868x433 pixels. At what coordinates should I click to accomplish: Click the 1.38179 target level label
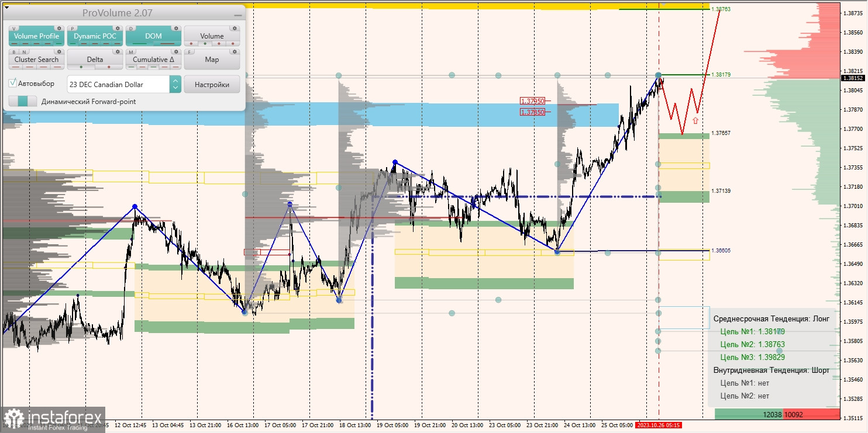[x=721, y=75]
